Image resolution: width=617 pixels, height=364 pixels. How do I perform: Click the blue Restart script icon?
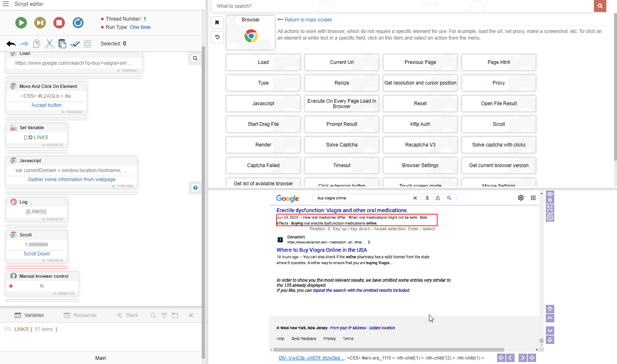(x=78, y=23)
